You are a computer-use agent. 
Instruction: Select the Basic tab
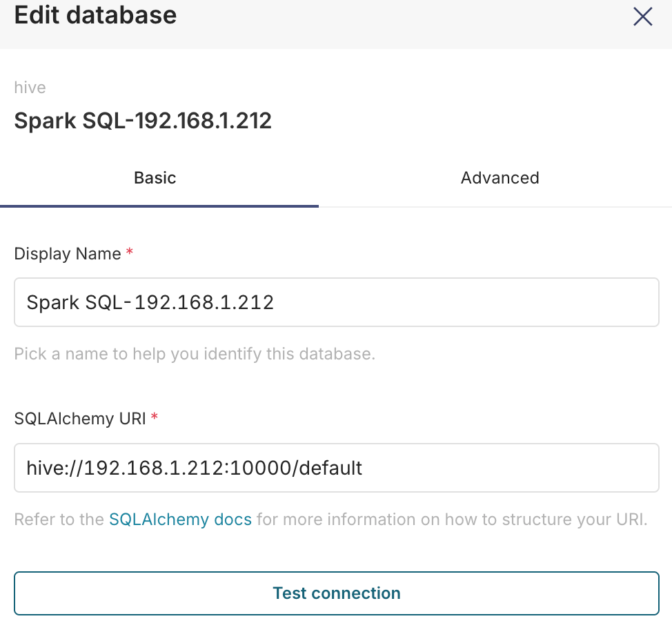155,178
